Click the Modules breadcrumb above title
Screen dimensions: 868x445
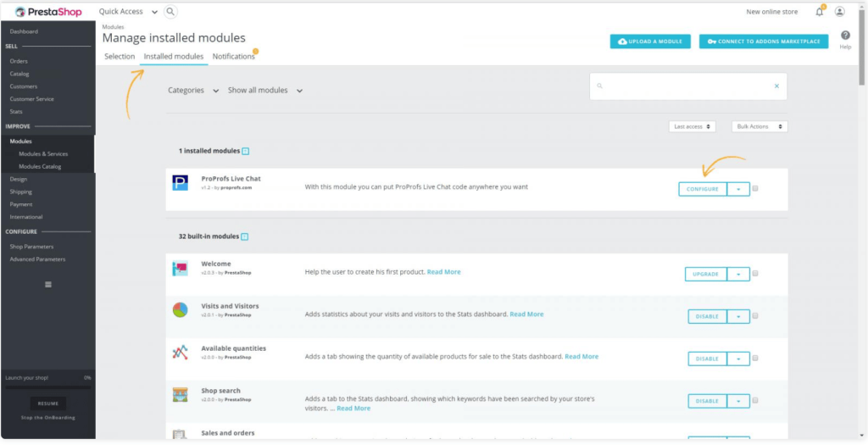coord(113,26)
